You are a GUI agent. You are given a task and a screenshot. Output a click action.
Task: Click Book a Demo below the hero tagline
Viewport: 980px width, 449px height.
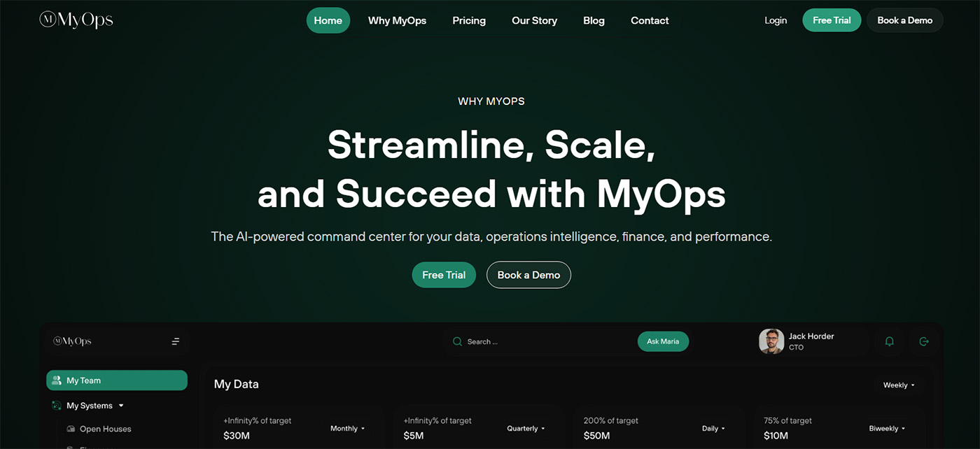tap(528, 275)
